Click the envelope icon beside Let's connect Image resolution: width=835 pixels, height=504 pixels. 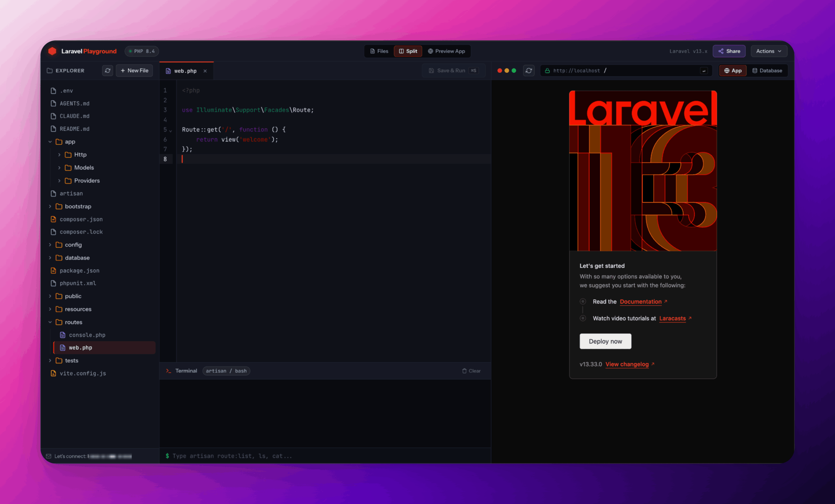point(49,456)
